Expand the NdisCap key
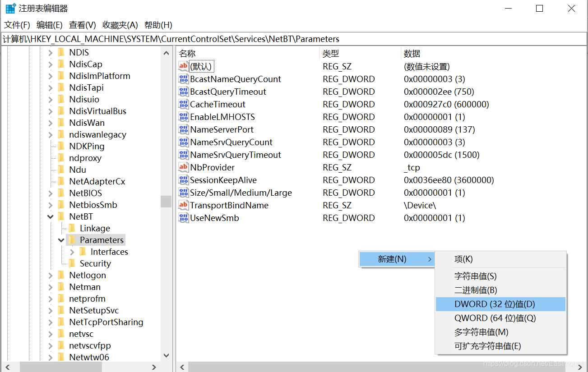 click(x=51, y=64)
